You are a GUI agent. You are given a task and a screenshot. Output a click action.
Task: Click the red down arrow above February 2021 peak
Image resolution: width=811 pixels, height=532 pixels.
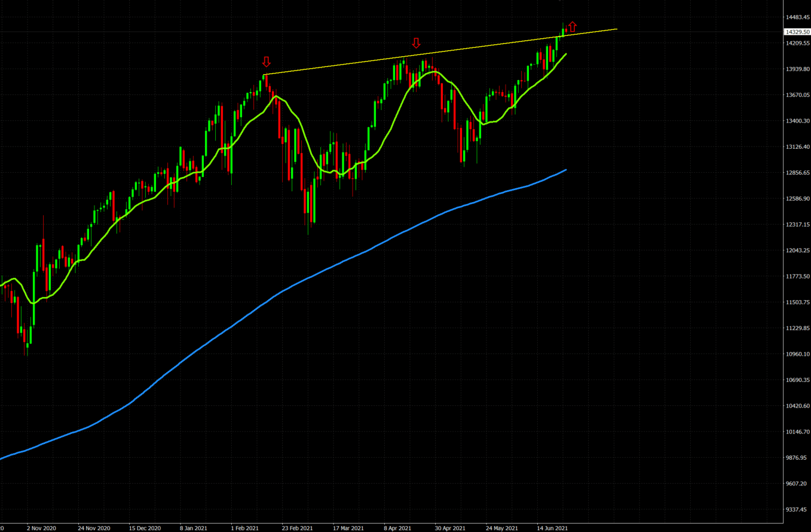click(x=267, y=62)
